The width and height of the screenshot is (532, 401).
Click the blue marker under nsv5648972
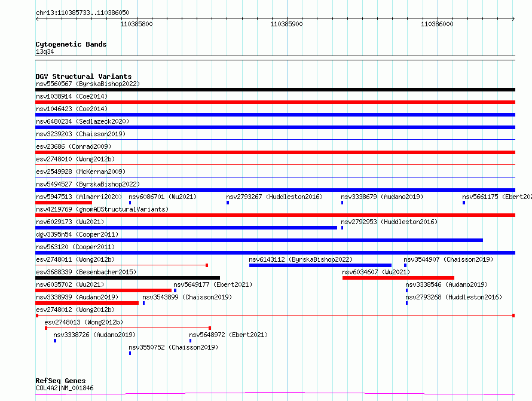tap(190, 341)
